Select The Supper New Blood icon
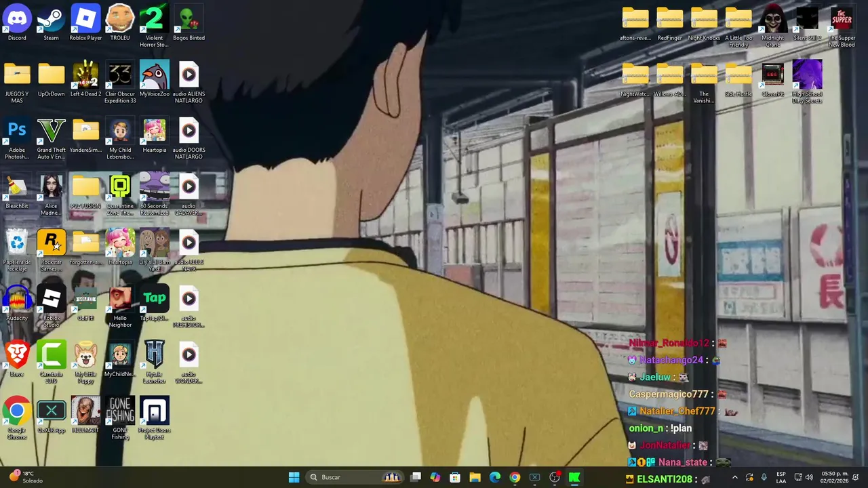 click(x=842, y=26)
